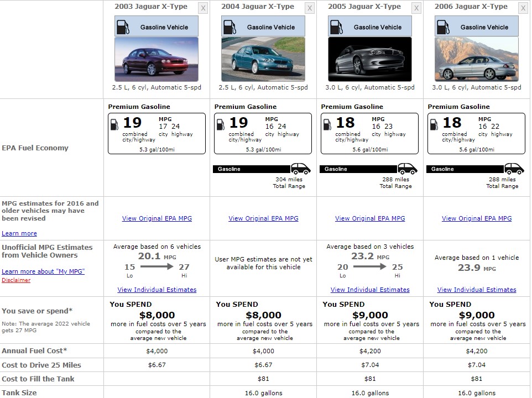Click Annual Fuel Cost row label
Image resolution: width=532 pixels, height=398 pixels.
(34, 350)
